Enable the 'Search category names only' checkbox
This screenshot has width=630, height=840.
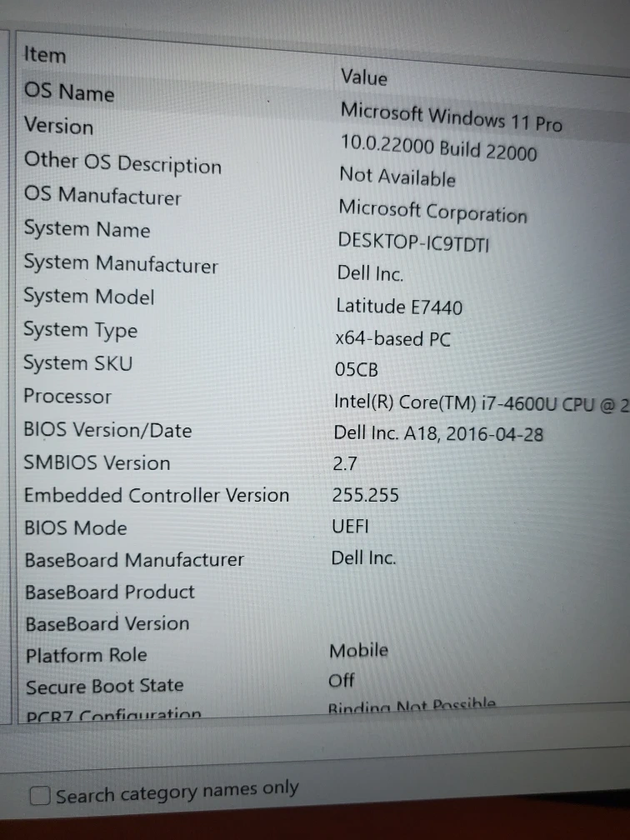(x=41, y=796)
